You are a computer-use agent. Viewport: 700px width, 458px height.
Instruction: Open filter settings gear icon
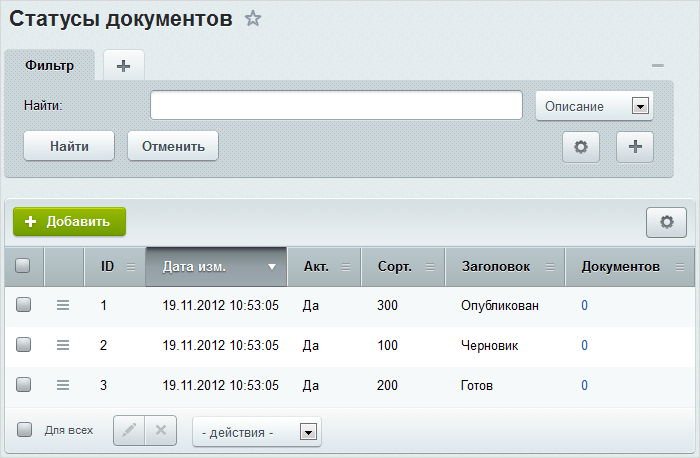[x=581, y=147]
